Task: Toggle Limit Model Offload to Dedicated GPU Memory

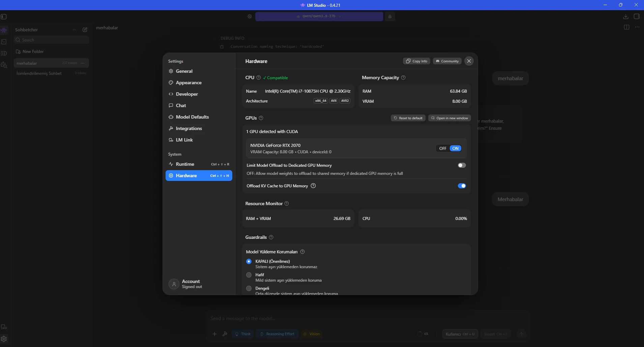Action: (x=462, y=165)
